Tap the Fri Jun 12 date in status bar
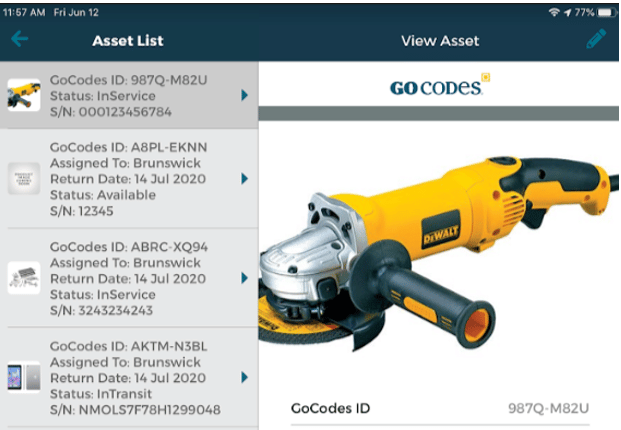The width and height of the screenshot is (621, 430). (76, 13)
